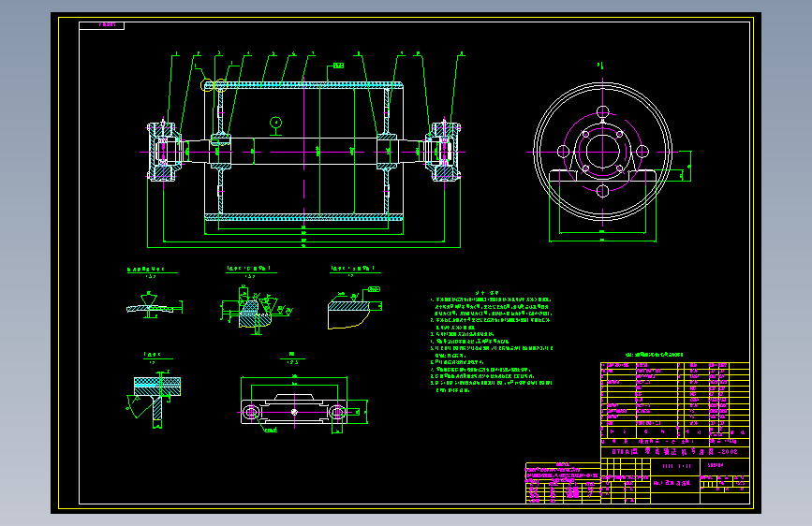Click the right bearing housing on the shaft

[x=443, y=152]
